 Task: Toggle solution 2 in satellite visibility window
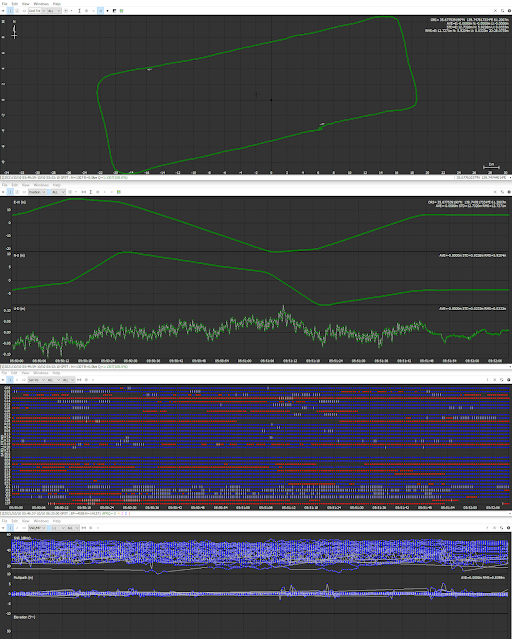coord(17,380)
